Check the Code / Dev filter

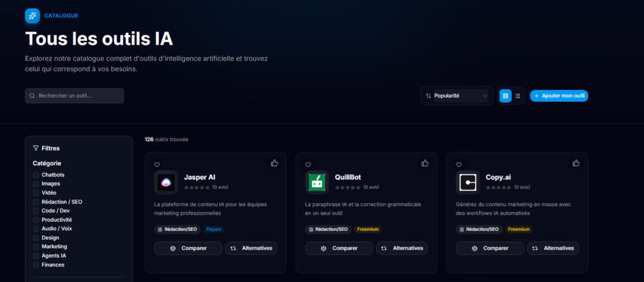pyautogui.click(x=36, y=211)
